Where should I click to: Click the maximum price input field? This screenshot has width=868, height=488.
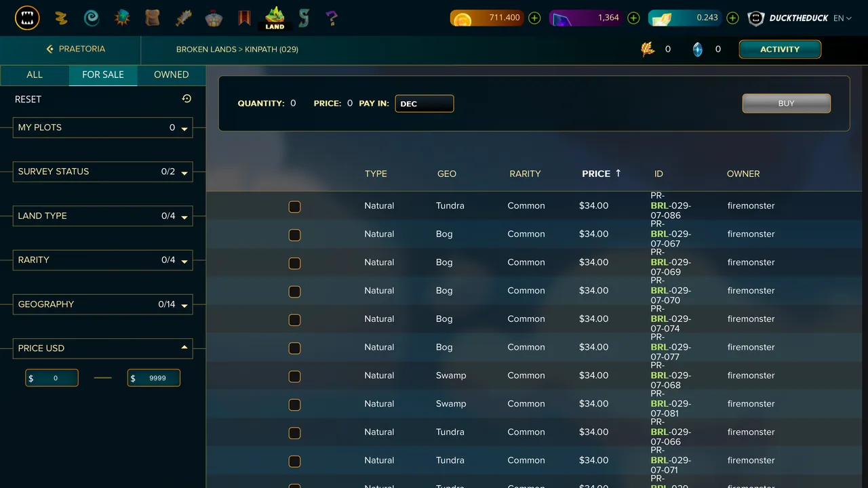pyautogui.click(x=154, y=378)
